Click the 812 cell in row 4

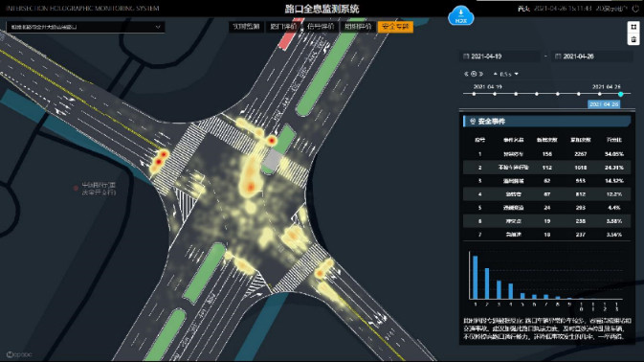click(580, 194)
